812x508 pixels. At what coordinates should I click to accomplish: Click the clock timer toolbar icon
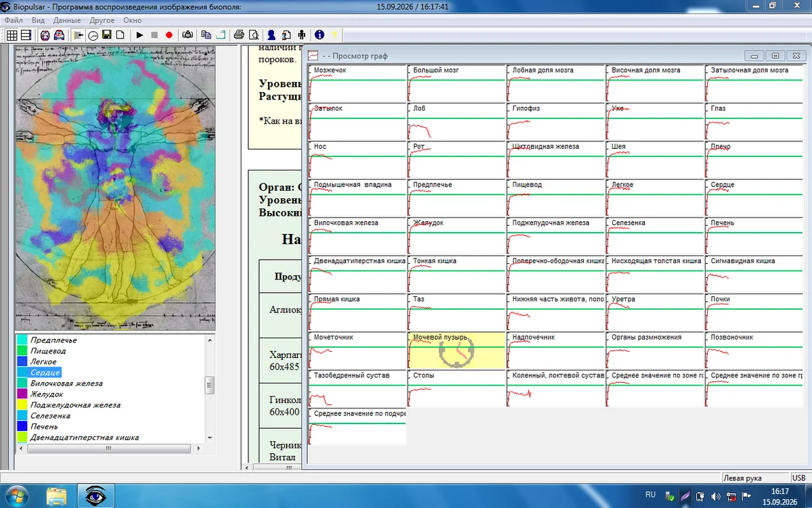(93, 34)
